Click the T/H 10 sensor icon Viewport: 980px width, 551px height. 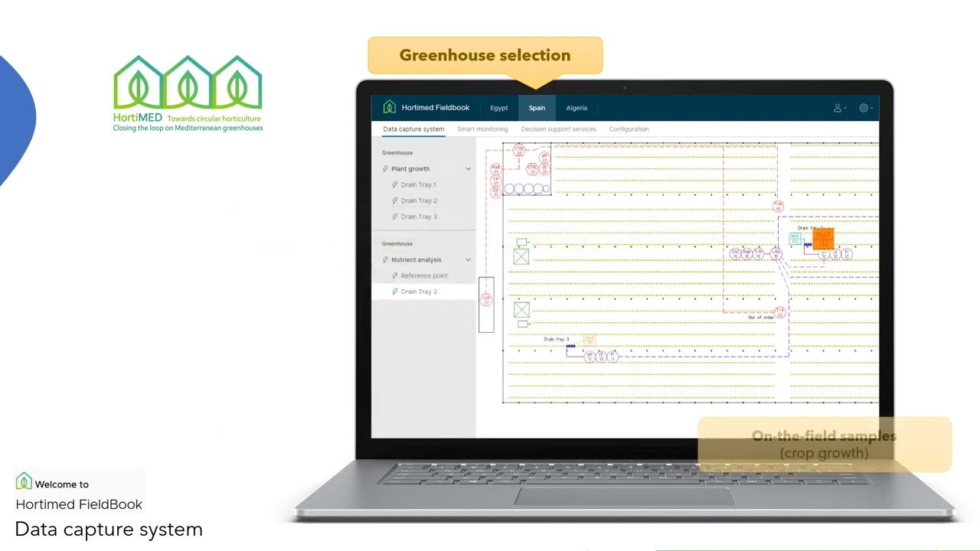click(x=758, y=253)
